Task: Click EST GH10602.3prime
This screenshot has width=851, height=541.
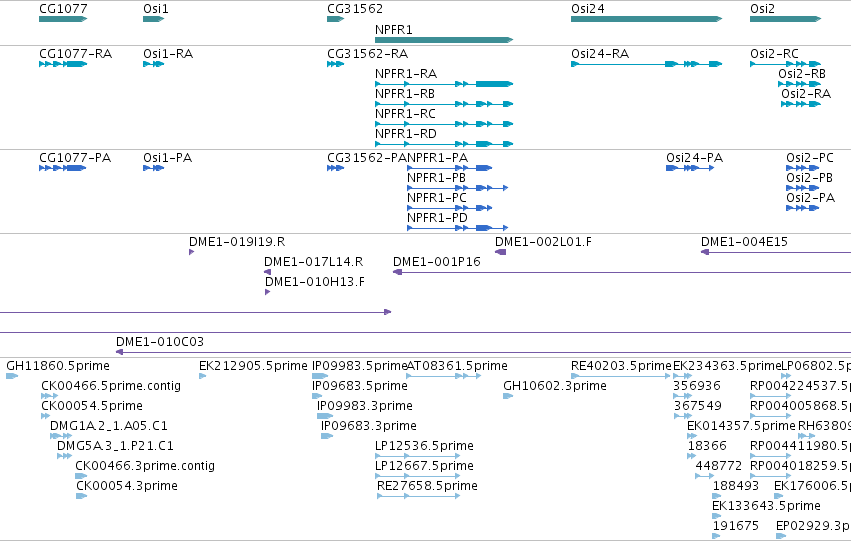Action: [508, 396]
